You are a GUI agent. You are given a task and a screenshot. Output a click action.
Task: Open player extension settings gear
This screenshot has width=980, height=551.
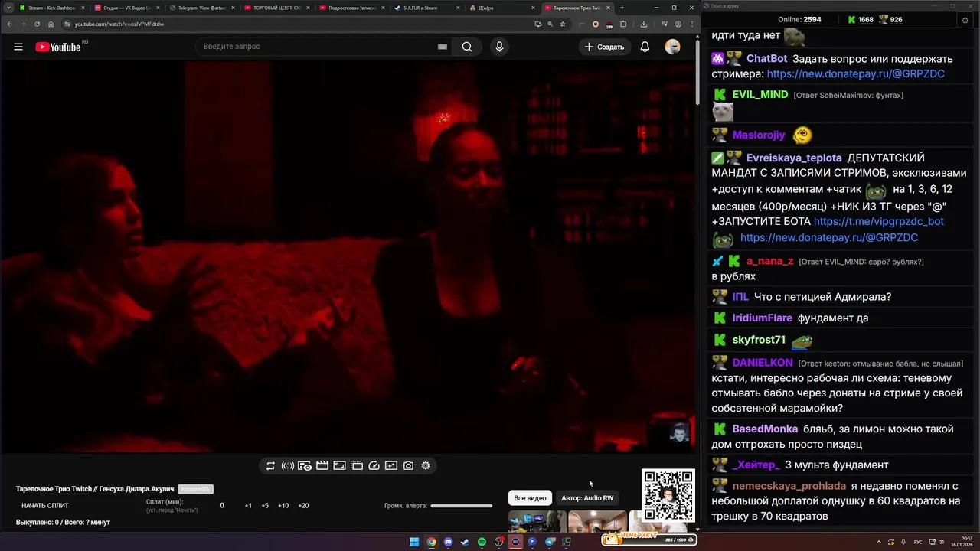coord(426,465)
